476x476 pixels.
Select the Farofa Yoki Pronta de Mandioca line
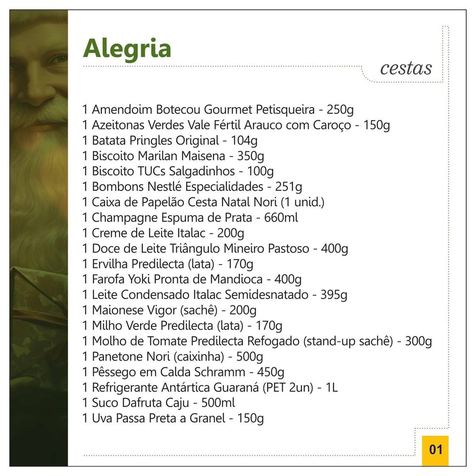[x=192, y=279]
